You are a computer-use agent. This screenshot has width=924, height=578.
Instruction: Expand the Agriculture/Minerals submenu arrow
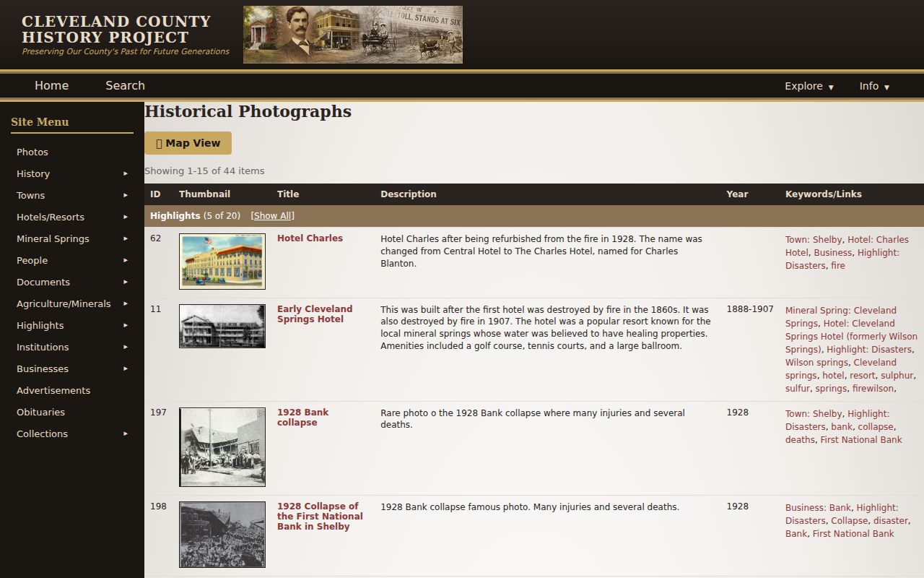tap(126, 303)
